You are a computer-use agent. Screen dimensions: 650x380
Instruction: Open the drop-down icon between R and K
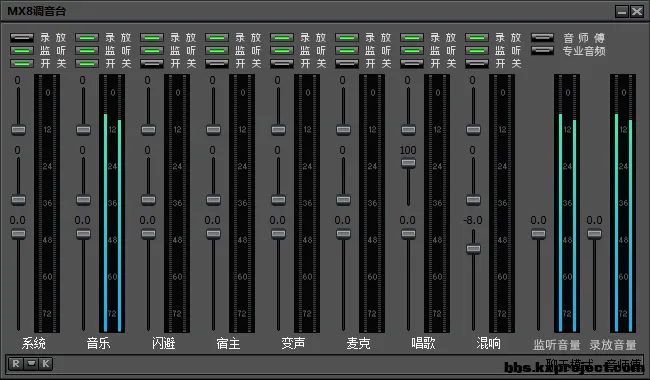(31, 364)
